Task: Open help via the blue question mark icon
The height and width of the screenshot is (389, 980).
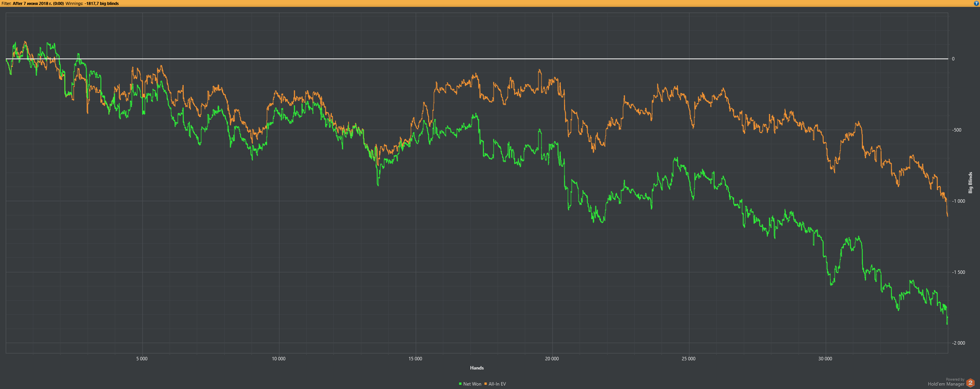Action: point(976,3)
